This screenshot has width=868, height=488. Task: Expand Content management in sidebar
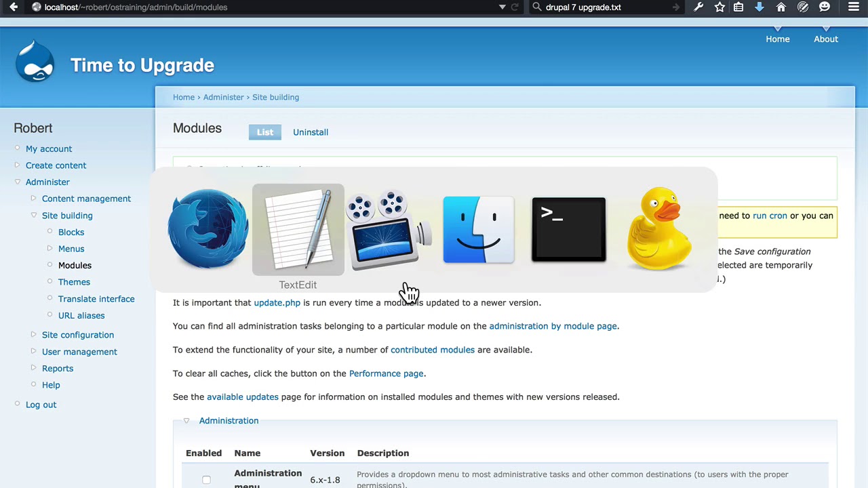tap(34, 199)
